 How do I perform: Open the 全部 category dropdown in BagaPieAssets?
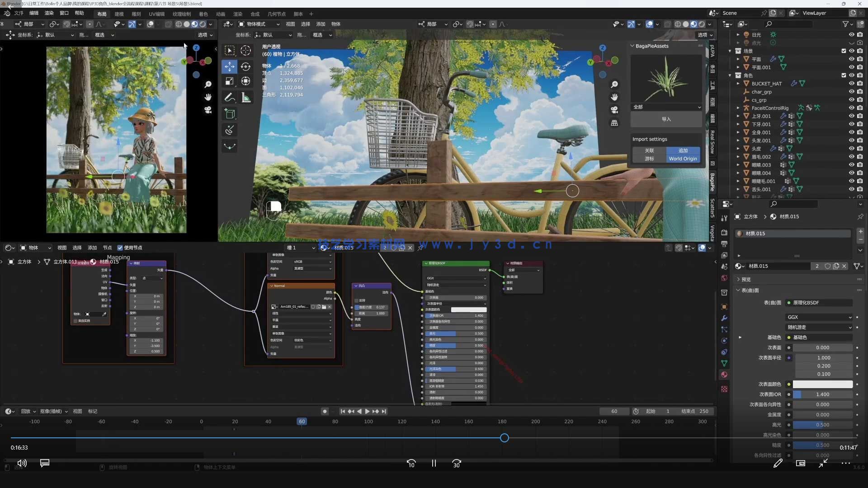click(x=666, y=107)
